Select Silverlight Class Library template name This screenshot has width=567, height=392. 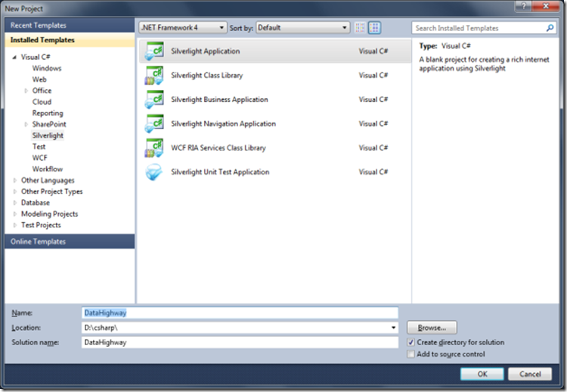coord(207,75)
